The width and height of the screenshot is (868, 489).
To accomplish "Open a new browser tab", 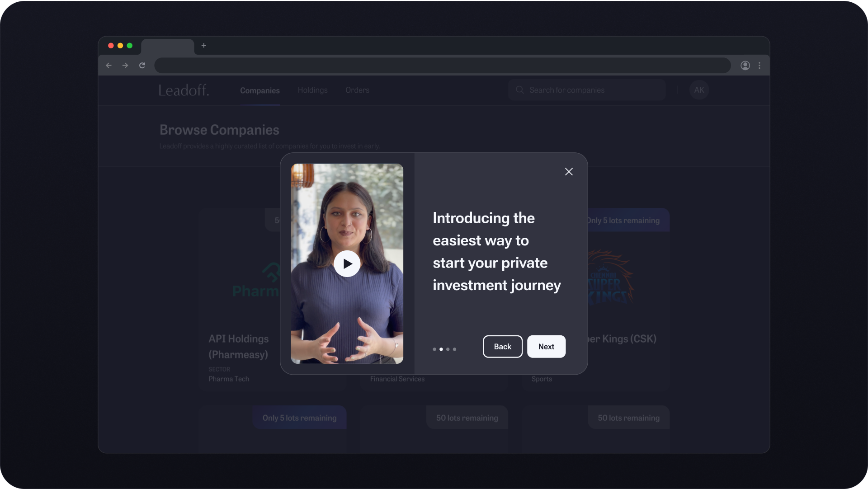I will tap(204, 46).
